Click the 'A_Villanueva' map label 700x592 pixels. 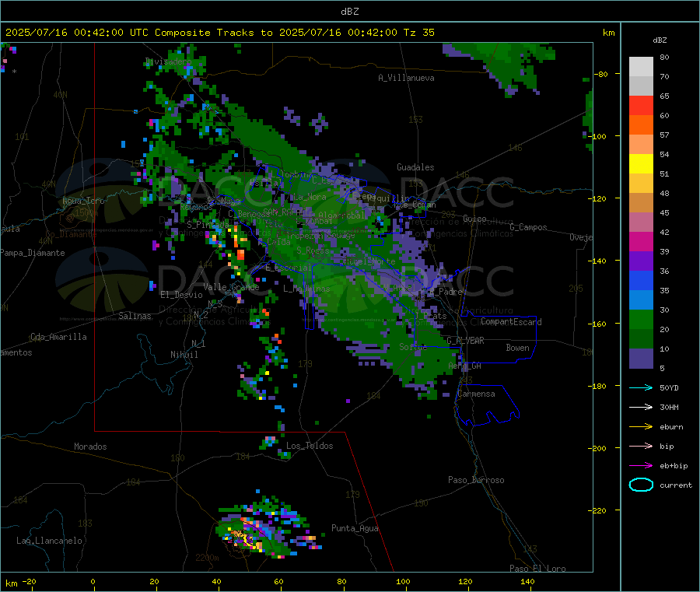pyautogui.click(x=406, y=78)
